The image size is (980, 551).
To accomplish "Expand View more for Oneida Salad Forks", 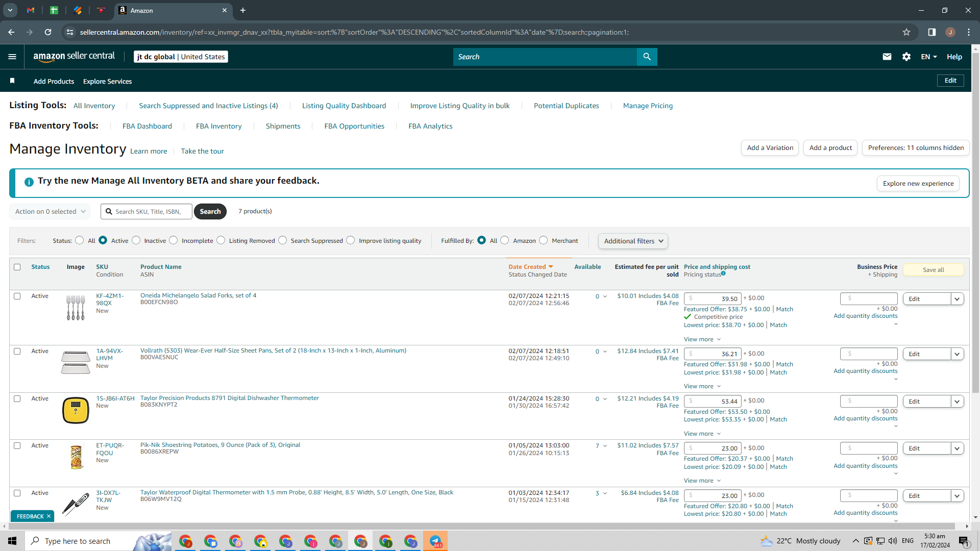I will click(x=702, y=339).
